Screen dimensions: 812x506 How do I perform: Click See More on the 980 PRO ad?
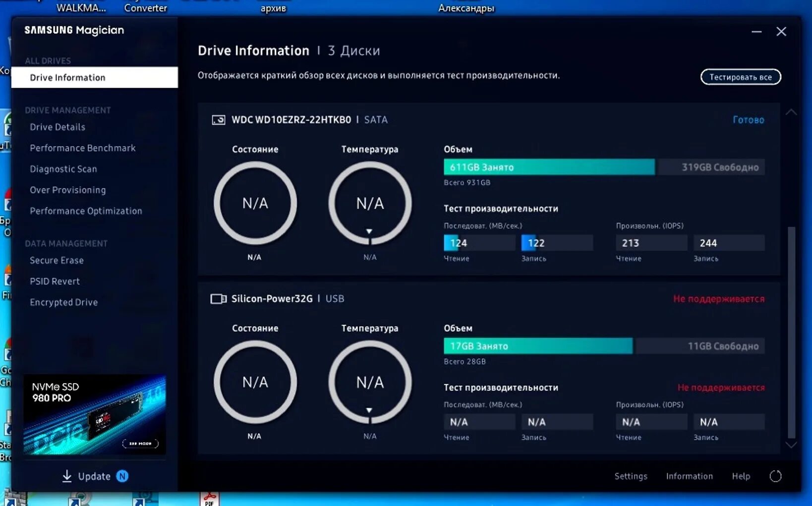click(x=140, y=444)
